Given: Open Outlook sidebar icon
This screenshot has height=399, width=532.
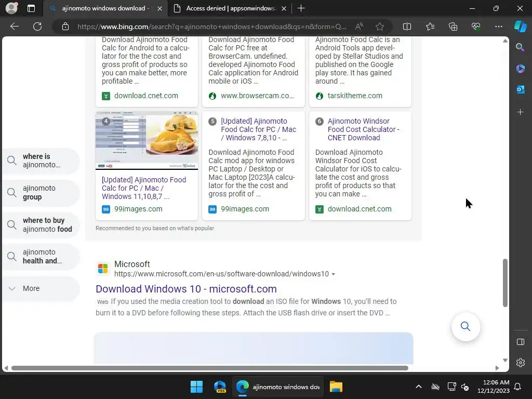Looking at the screenshot, I should tap(520, 89).
